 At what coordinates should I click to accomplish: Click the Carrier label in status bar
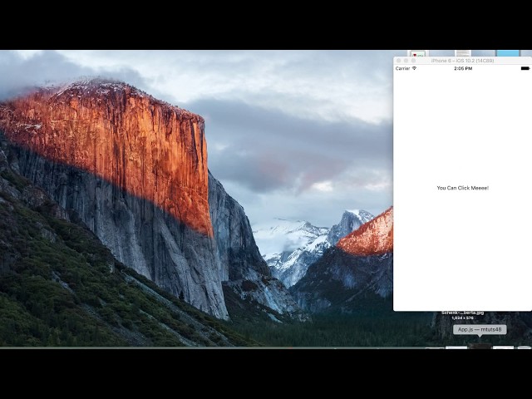coord(402,68)
